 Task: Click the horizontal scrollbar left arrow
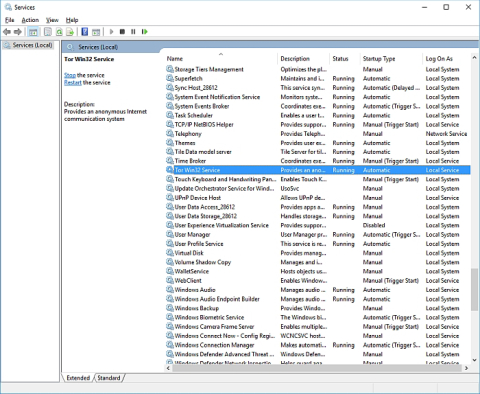(x=168, y=368)
